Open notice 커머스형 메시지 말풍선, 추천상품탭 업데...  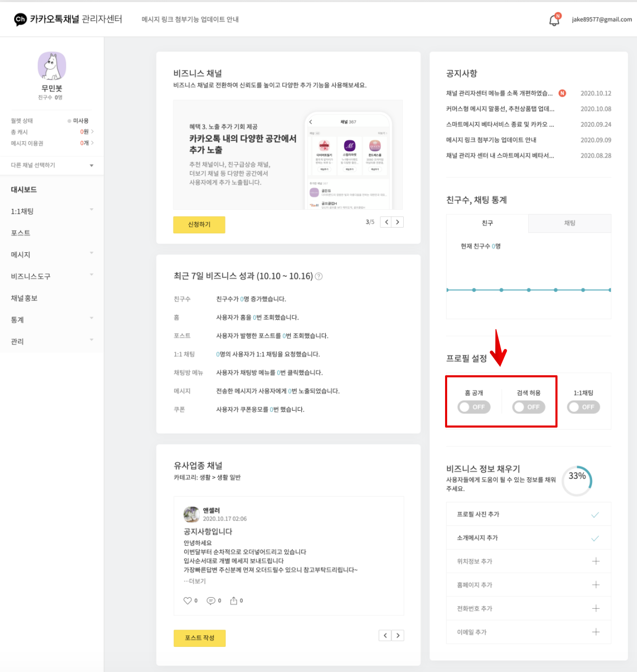500,109
